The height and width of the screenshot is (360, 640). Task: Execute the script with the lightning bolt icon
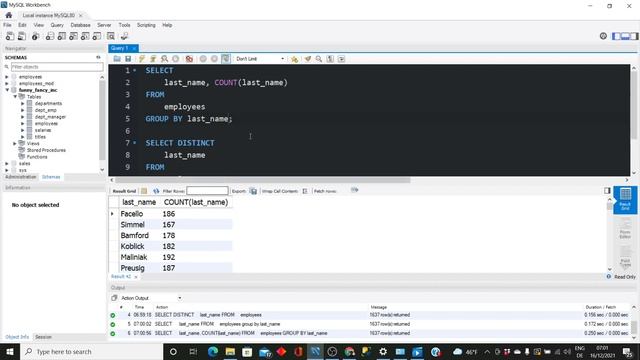pyautogui.click(x=142, y=59)
